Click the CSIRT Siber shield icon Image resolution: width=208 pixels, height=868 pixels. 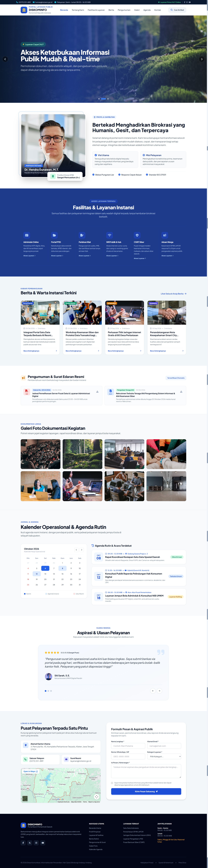coord(137,235)
